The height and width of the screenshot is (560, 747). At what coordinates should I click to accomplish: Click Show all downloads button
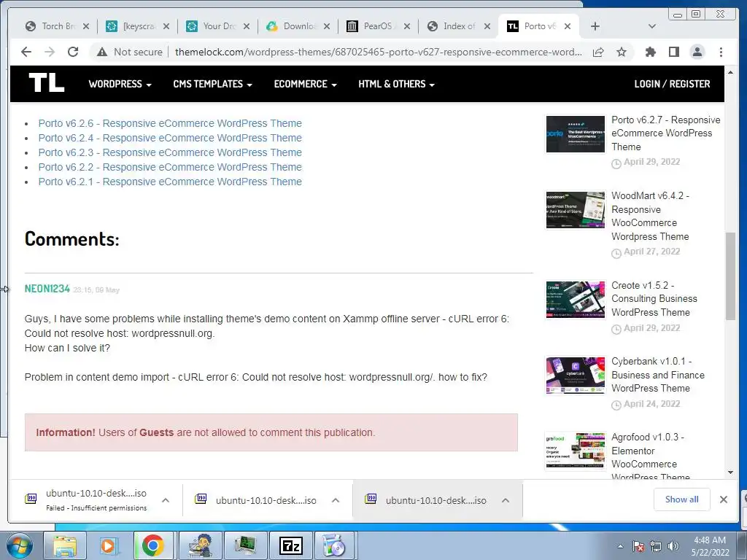click(682, 499)
